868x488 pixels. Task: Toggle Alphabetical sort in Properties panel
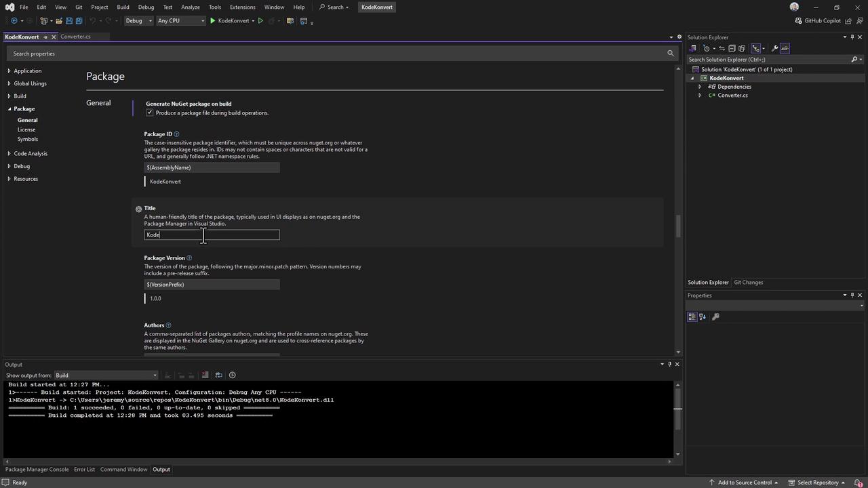pyautogui.click(x=703, y=317)
